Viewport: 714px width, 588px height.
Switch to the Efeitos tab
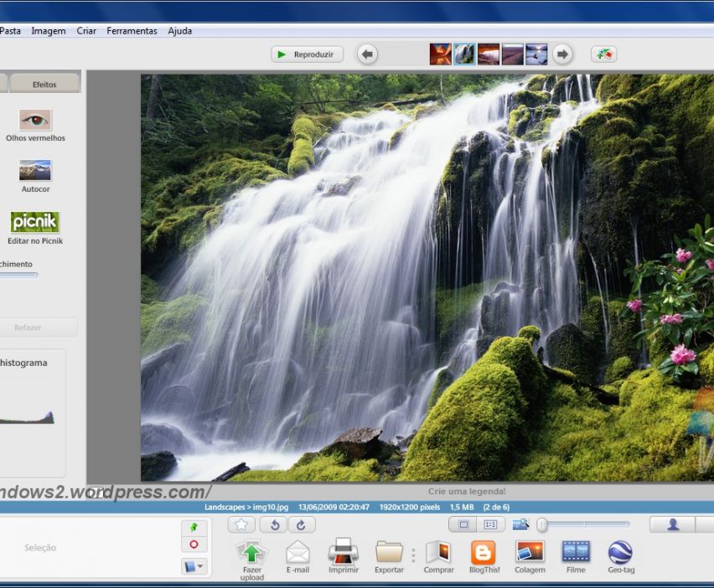[x=44, y=84]
